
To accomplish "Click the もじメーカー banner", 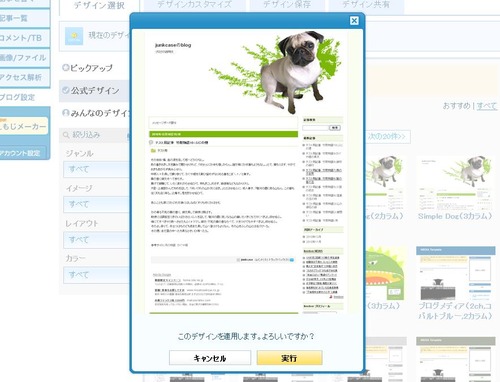I will (23, 126).
